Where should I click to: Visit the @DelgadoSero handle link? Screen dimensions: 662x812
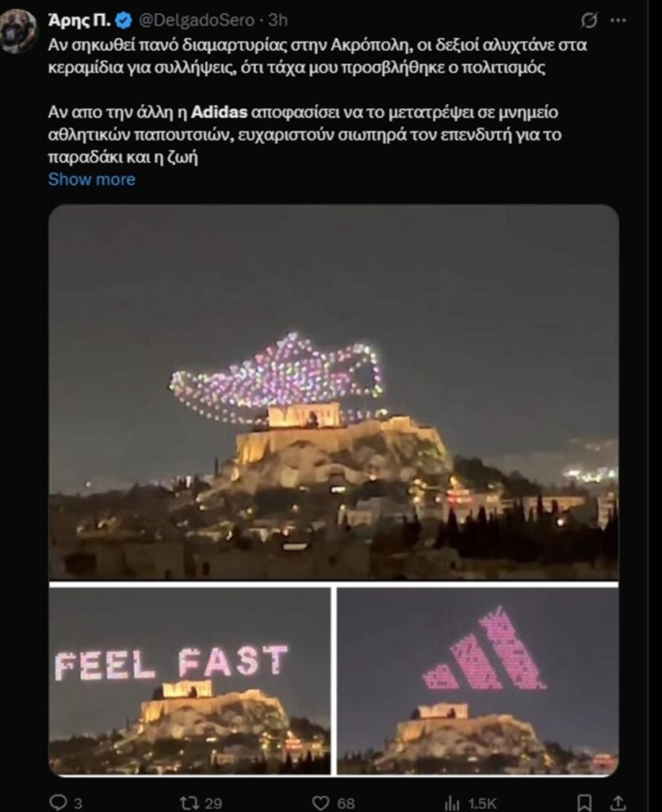click(196, 20)
